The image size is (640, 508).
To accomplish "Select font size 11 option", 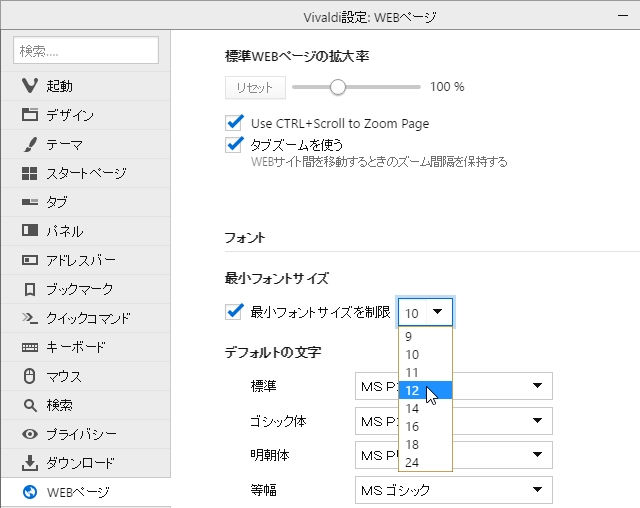I will click(x=425, y=373).
